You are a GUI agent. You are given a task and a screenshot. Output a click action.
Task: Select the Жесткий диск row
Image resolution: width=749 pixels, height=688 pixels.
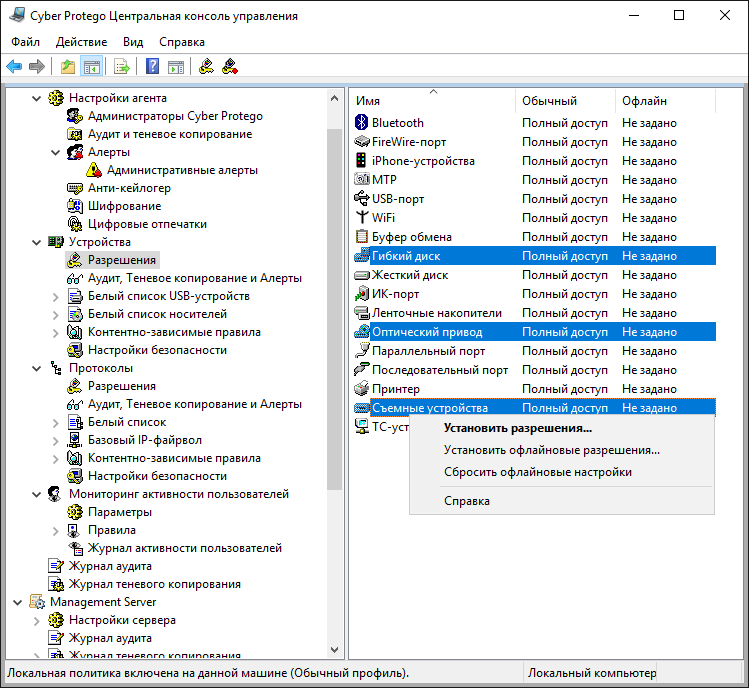point(535,275)
